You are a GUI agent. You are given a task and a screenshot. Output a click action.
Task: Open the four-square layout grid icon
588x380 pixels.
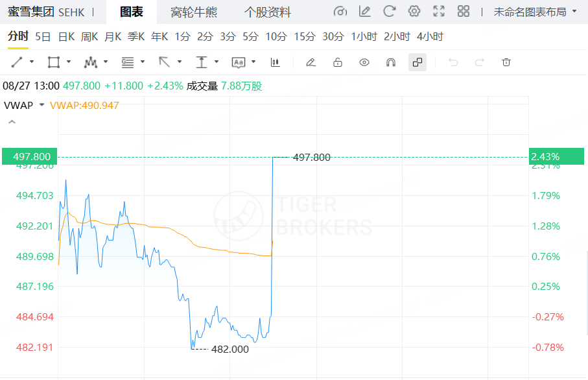tap(464, 12)
